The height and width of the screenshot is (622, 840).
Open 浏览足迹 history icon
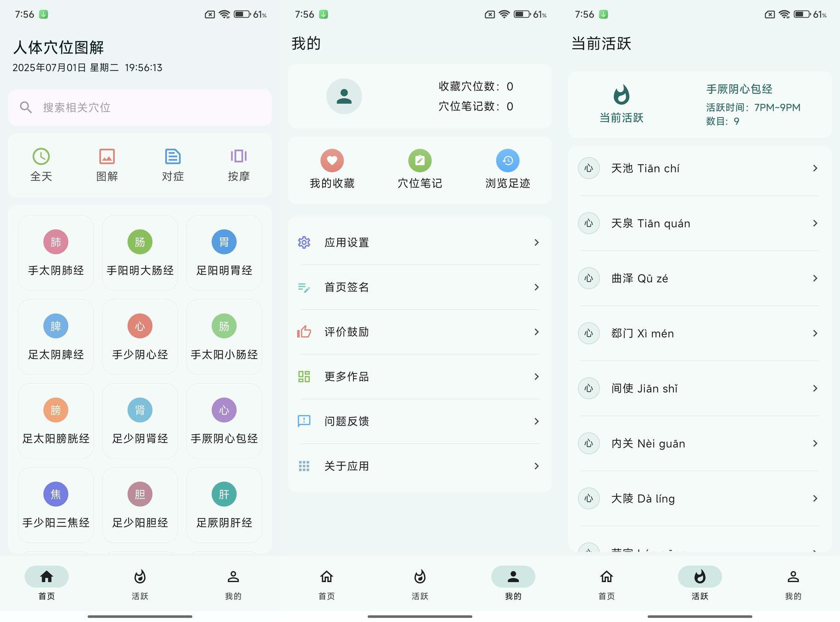coord(508,161)
